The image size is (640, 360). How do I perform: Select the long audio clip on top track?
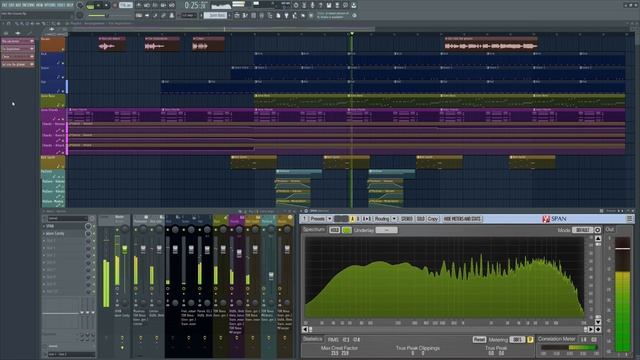coord(491,44)
